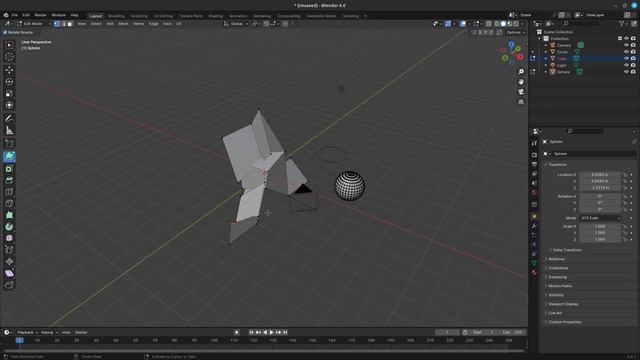This screenshot has height=360, width=640.
Task: Expand the Custom Properties panel
Action: tap(564, 322)
